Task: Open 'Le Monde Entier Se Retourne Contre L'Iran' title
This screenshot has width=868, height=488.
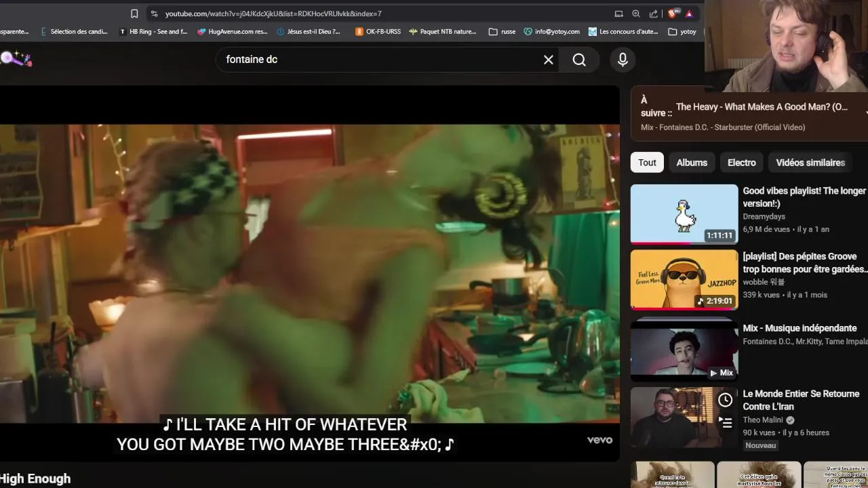Action: click(801, 400)
